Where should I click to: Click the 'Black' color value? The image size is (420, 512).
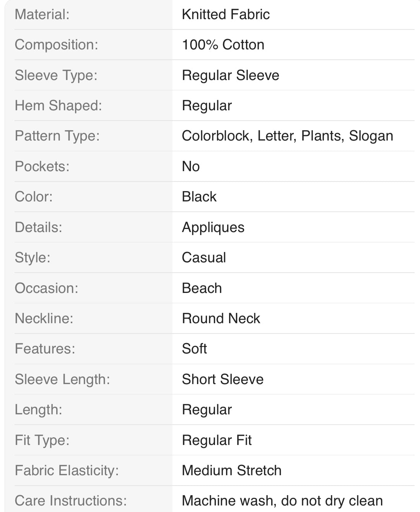pos(199,197)
